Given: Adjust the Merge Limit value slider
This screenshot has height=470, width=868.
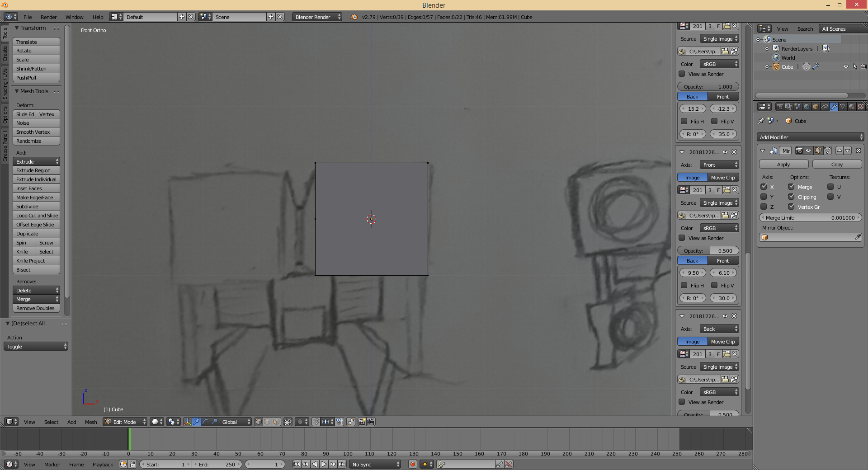Looking at the screenshot, I should [810, 217].
